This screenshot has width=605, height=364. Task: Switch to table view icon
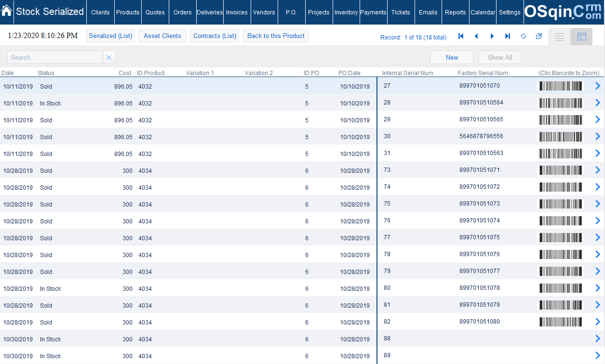tap(581, 37)
